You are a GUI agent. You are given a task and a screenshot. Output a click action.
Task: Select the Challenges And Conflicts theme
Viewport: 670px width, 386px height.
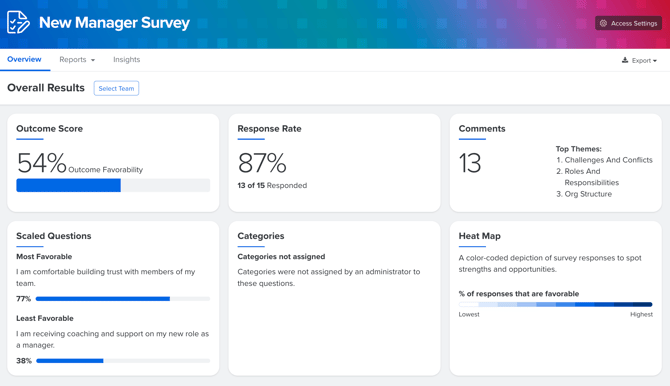point(608,160)
